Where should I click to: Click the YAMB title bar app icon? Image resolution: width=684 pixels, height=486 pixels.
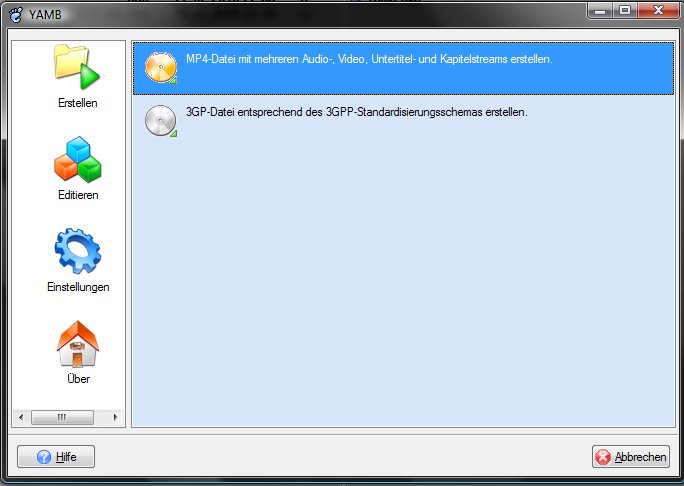coord(16,14)
